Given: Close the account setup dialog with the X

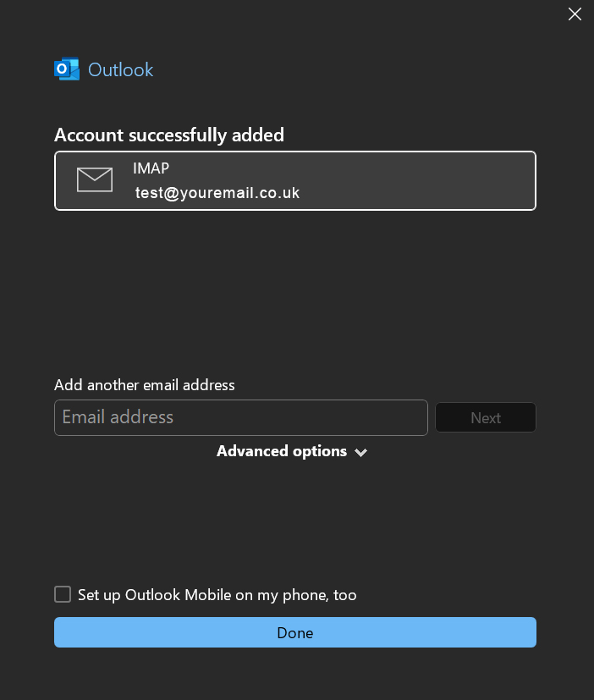Looking at the screenshot, I should point(575,14).
